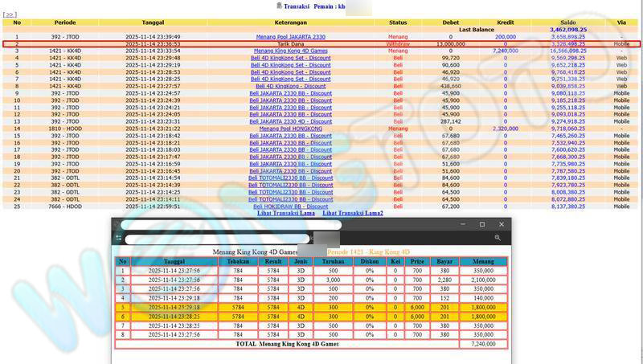Click the 200,000 Kredit amount link

pyautogui.click(x=505, y=37)
